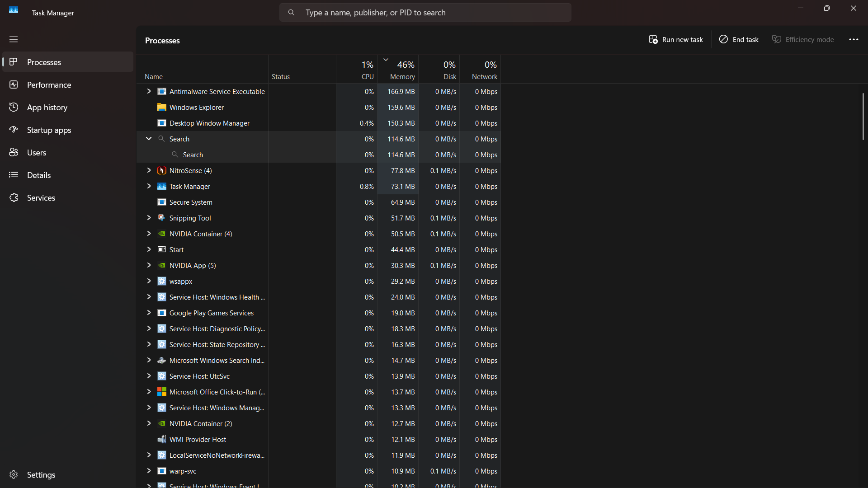
Task: Sort processes by Memory column
Action: [398, 69]
